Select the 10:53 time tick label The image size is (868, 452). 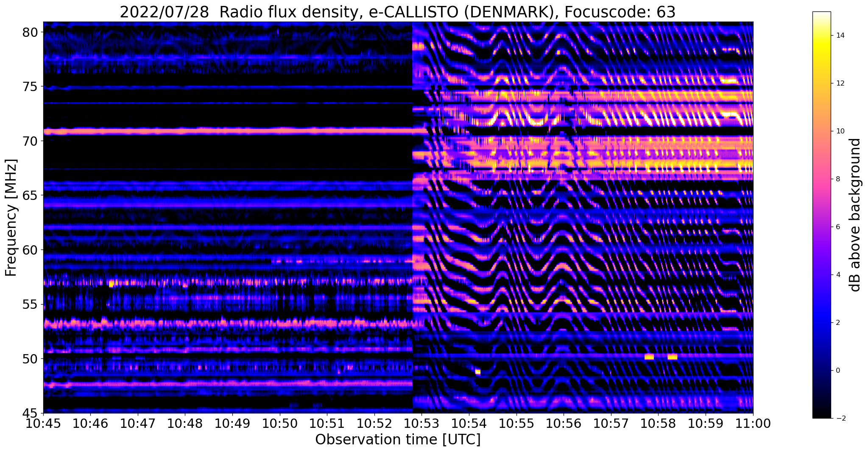(421, 424)
